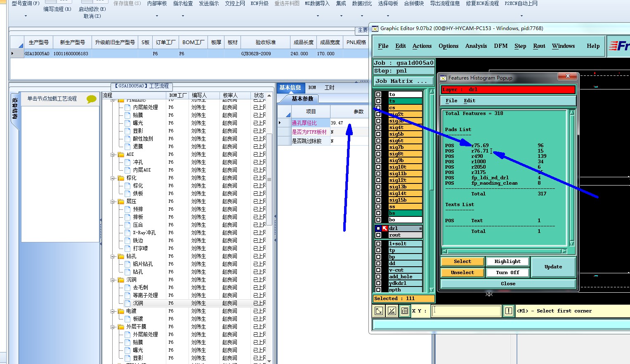
Task: Click the histogram list vertical scrollbar
Action: coord(572,178)
